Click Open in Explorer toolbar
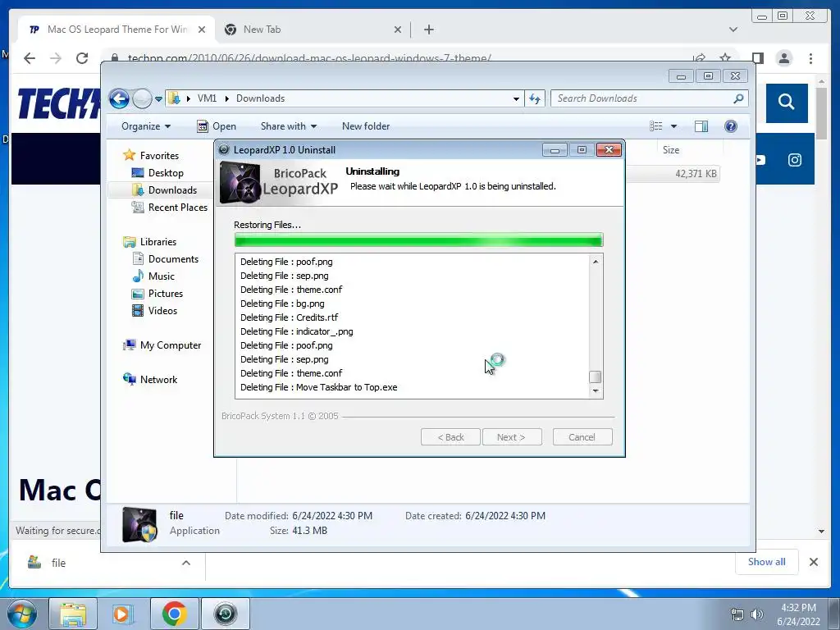Viewport: 840px width, 630px height. click(x=217, y=126)
